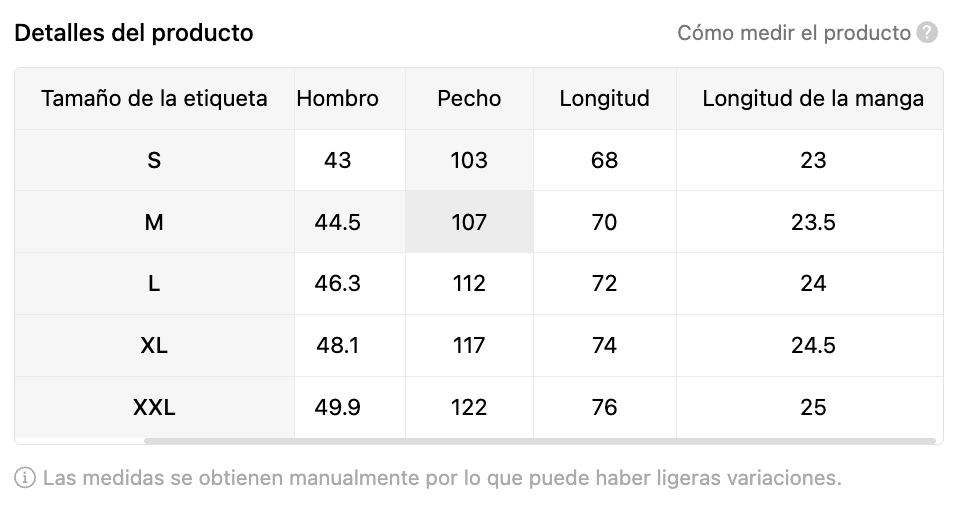Click the 'Detalles del producto' heading
The width and height of the screenshot is (962, 514).
134,33
